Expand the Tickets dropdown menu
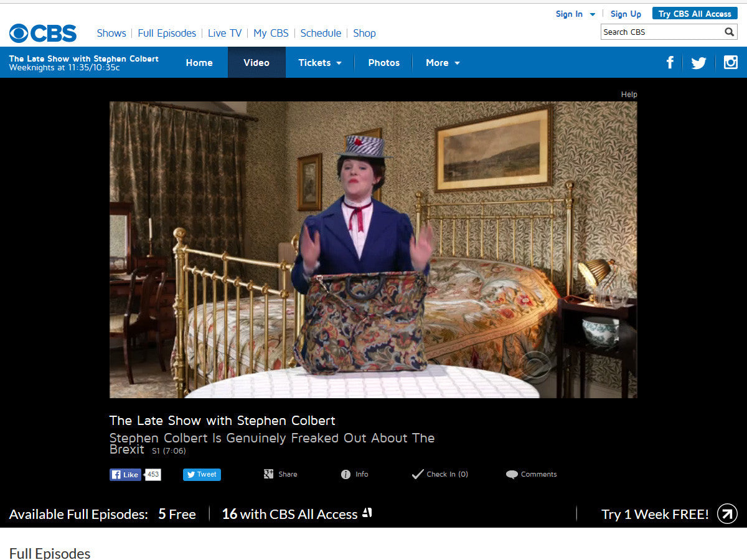747x560 pixels. tap(320, 62)
